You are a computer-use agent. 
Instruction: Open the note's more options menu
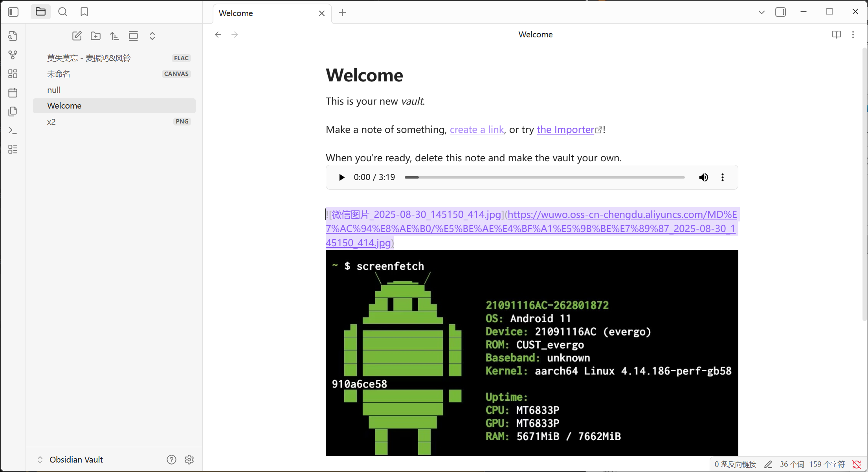tap(853, 35)
